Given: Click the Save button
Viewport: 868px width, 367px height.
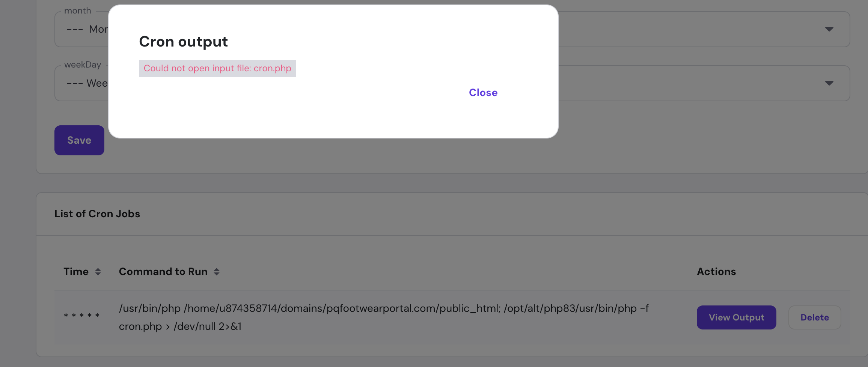Looking at the screenshot, I should coord(79,140).
